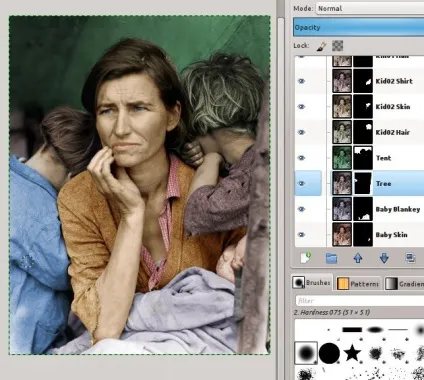The width and height of the screenshot is (424, 380).
Task: Select the layer named Baby Skin
Action: click(391, 235)
